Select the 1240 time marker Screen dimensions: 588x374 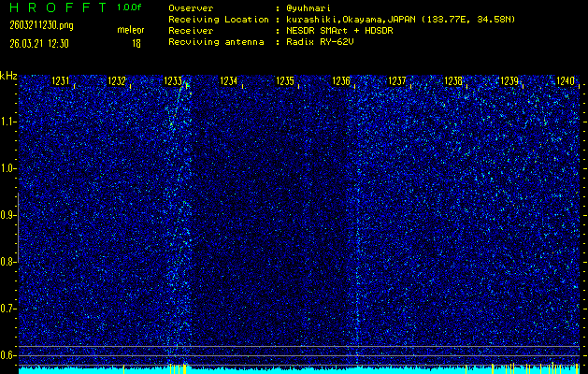pos(565,82)
